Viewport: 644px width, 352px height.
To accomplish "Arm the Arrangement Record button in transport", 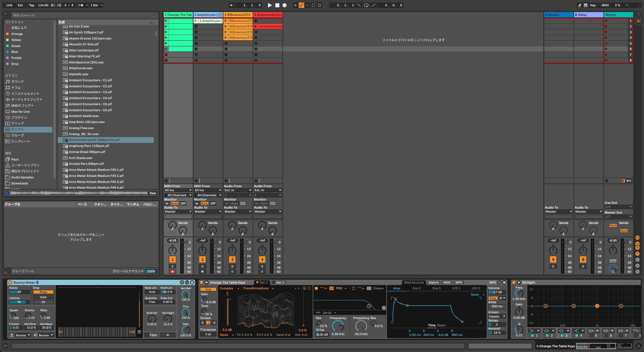I will 284,5.
